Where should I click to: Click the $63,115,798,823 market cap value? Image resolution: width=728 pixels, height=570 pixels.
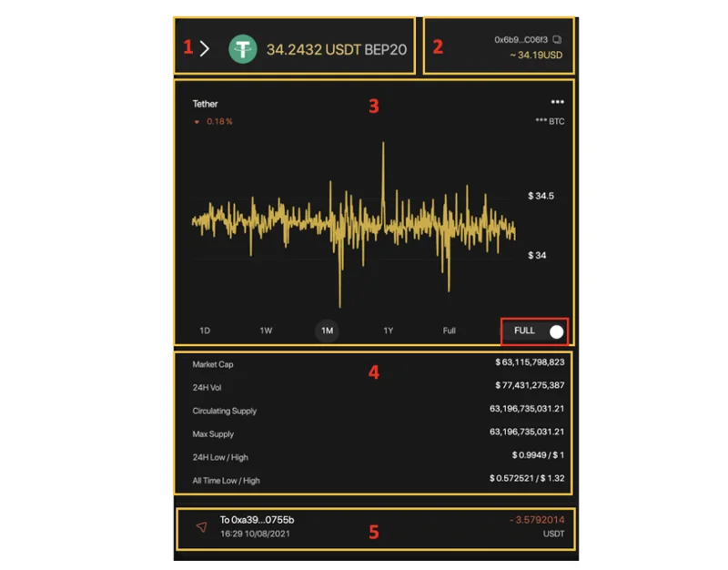530,362
